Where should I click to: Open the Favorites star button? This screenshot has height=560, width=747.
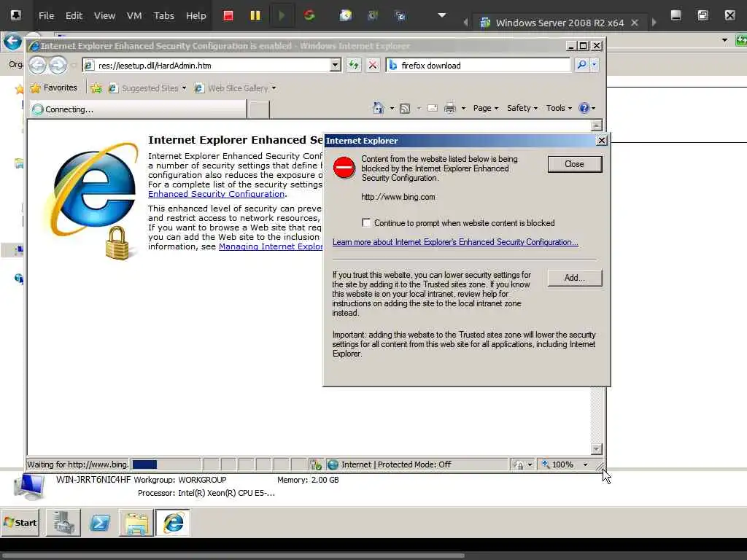53,88
